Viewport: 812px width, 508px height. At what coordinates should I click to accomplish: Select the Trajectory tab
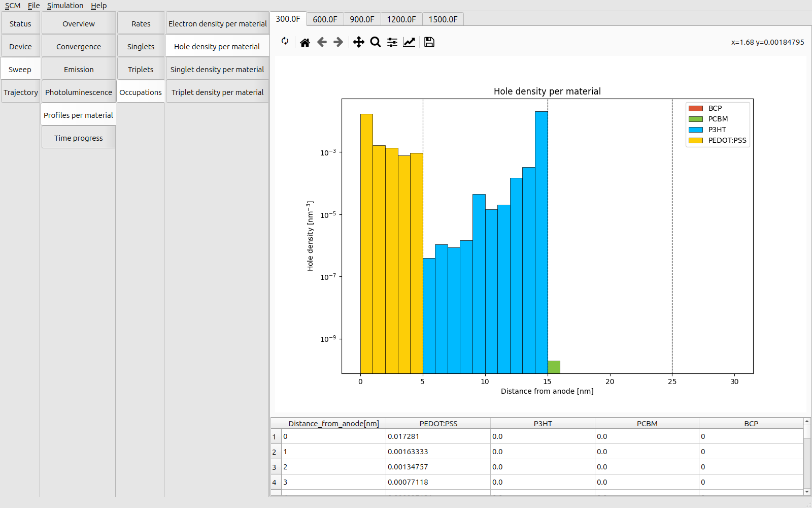[x=21, y=92]
